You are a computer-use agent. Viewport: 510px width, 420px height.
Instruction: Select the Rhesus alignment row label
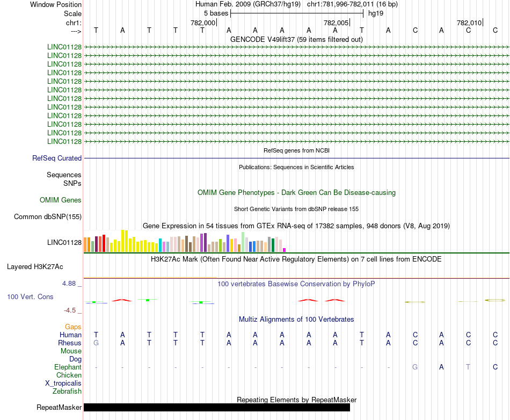click(70, 343)
